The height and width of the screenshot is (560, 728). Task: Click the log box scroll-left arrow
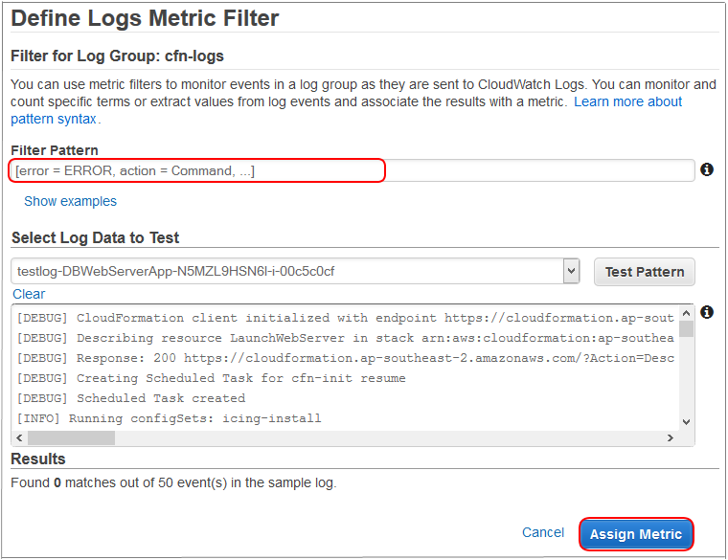[19, 437]
